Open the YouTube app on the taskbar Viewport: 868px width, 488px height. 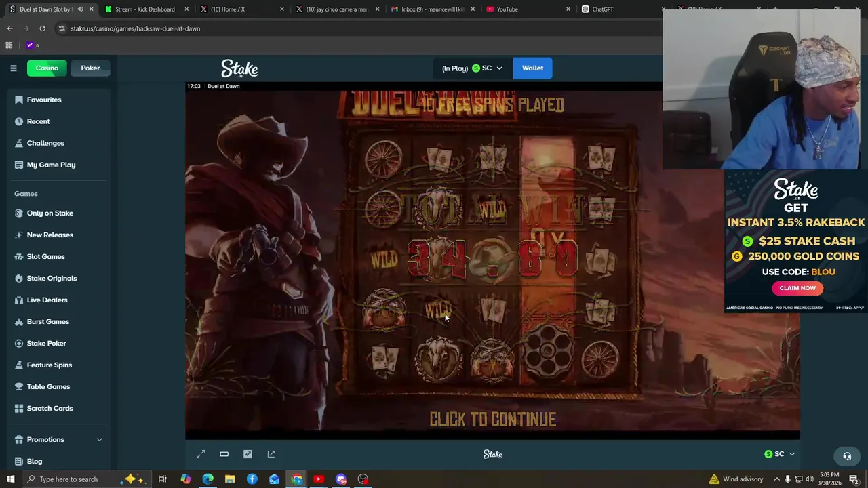[x=319, y=479]
